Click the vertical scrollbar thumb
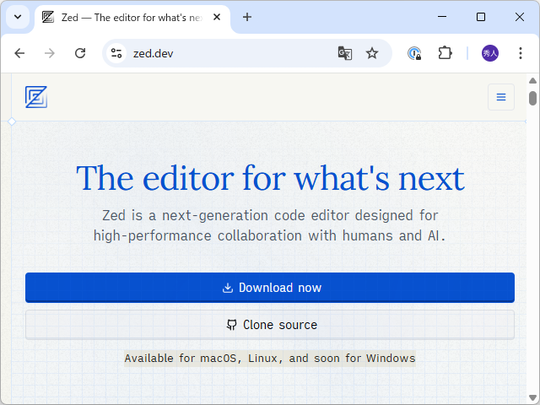Image resolution: width=540 pixels, height=405 pixels. click(533, 98)
